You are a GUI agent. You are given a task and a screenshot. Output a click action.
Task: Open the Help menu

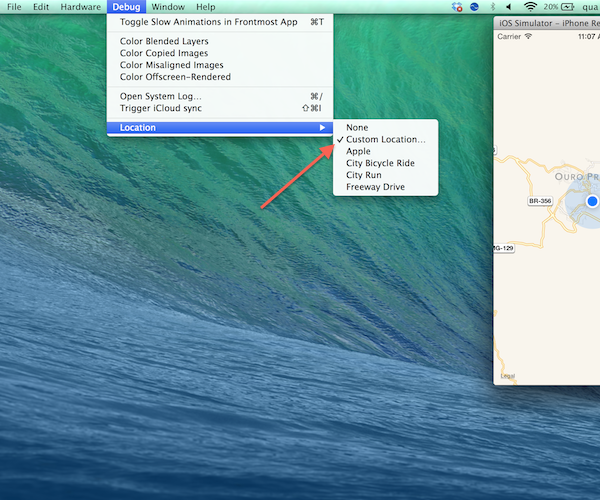click(x=206, y=7)
